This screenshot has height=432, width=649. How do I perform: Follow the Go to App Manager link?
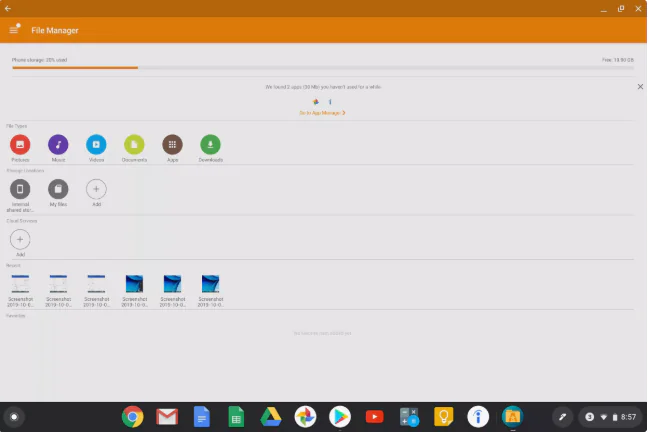click(x=322, y=113)
